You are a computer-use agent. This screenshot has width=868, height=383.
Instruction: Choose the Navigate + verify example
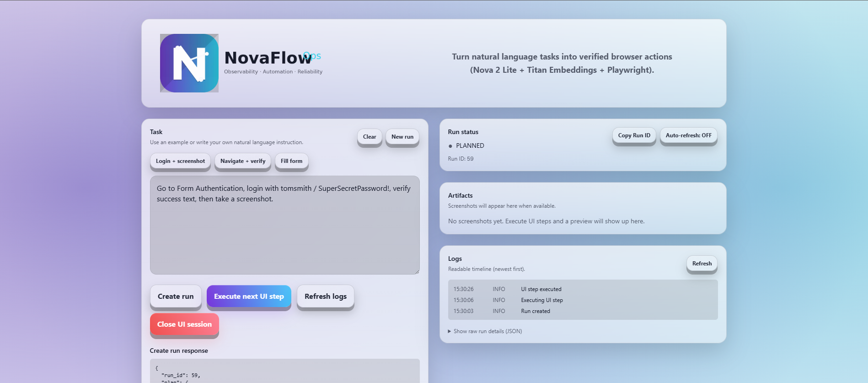(x=243, y=161)
